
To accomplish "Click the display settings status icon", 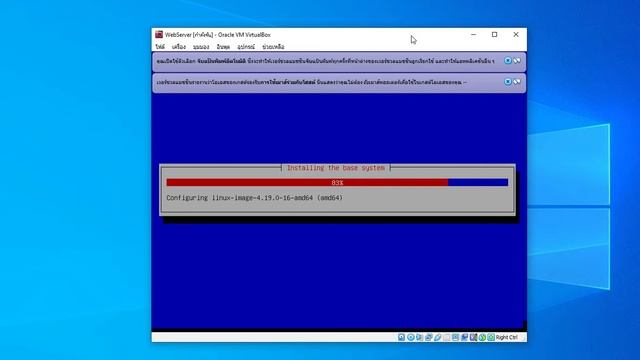I will coord(456,337).
